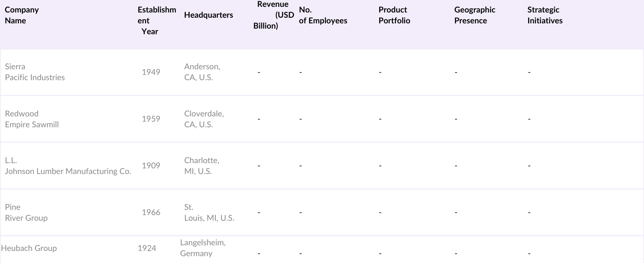
Task: Click the Company Name column header
Action: click(x=22, y=15)
